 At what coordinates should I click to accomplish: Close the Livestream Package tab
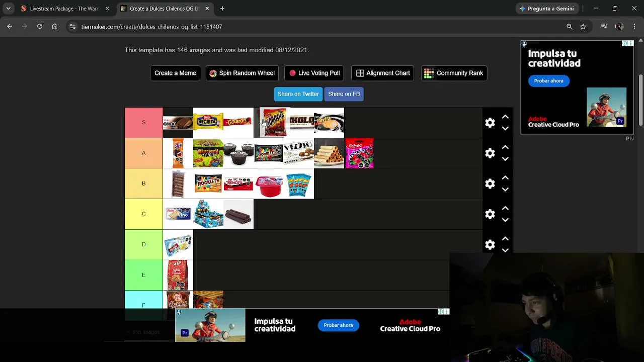pos(107,9)
